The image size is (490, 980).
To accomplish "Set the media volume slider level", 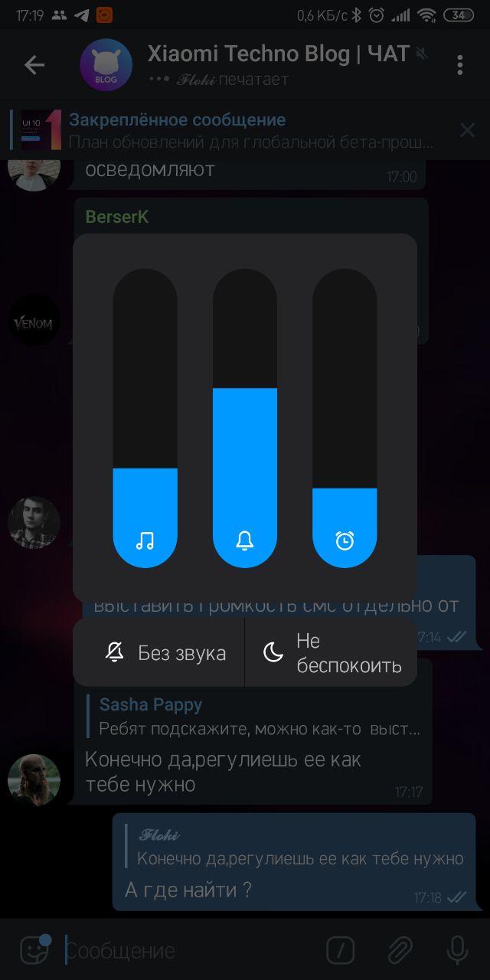I will (x=145, y=418).
